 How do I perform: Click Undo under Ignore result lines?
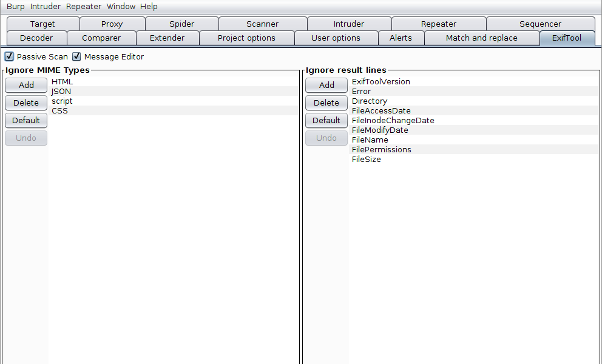(x=326, y=138)
